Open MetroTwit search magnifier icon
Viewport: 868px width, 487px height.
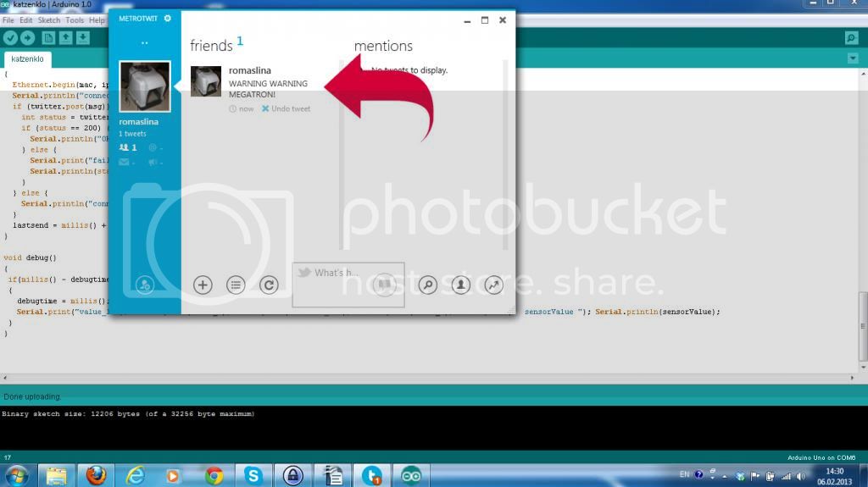coord(427,285)
